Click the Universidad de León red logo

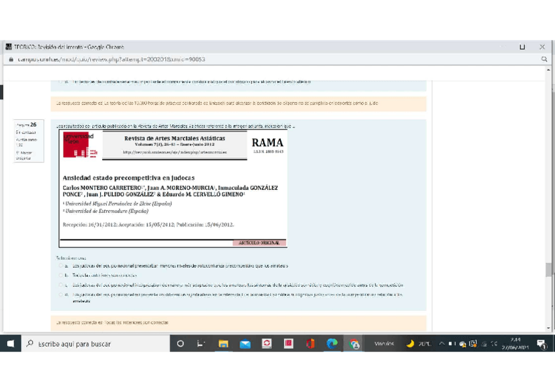(80, 145)
